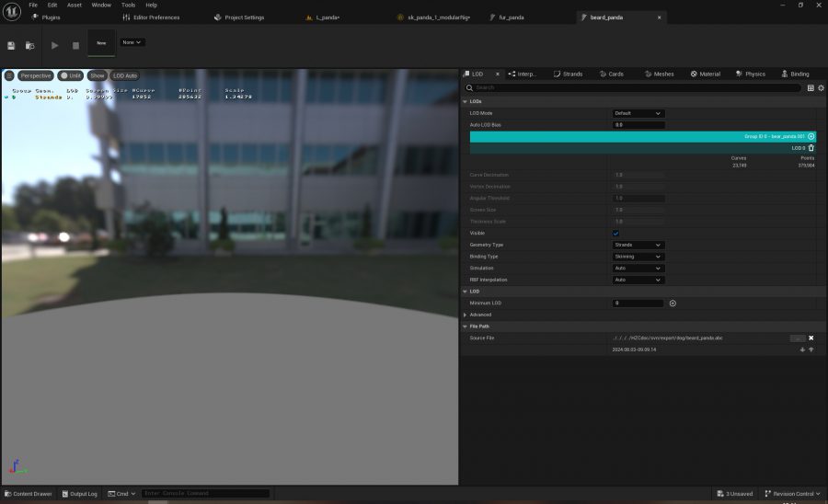Close the beard_panda tab
Image resolution: width=828 pixels, height=504 pixels.
point(659,17)
